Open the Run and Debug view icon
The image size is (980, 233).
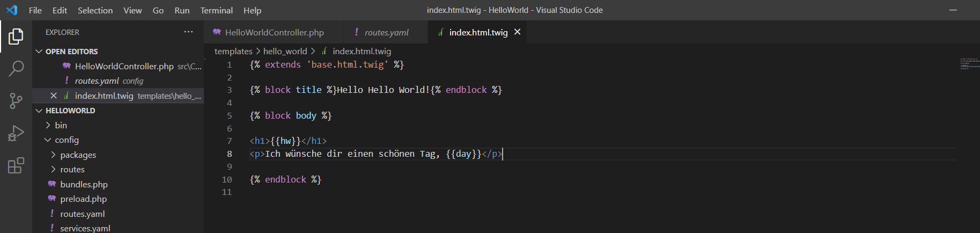(x=16, y=133)
